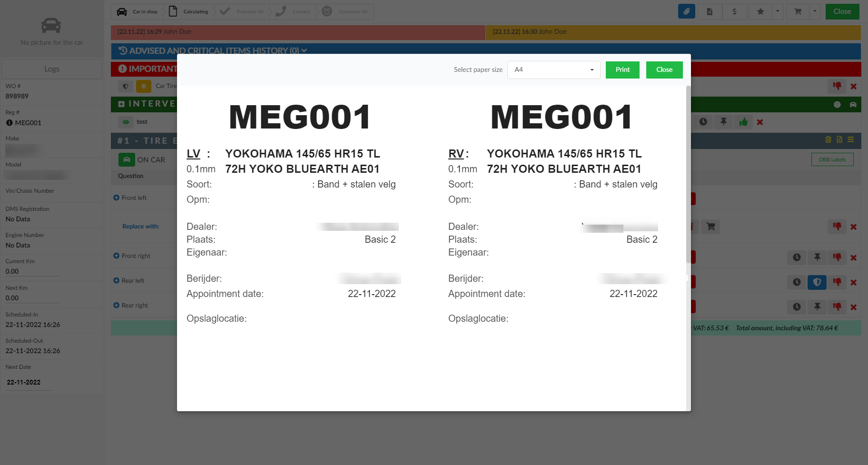Click red X on test row
The image size is (868, 465).
(760, 122)
